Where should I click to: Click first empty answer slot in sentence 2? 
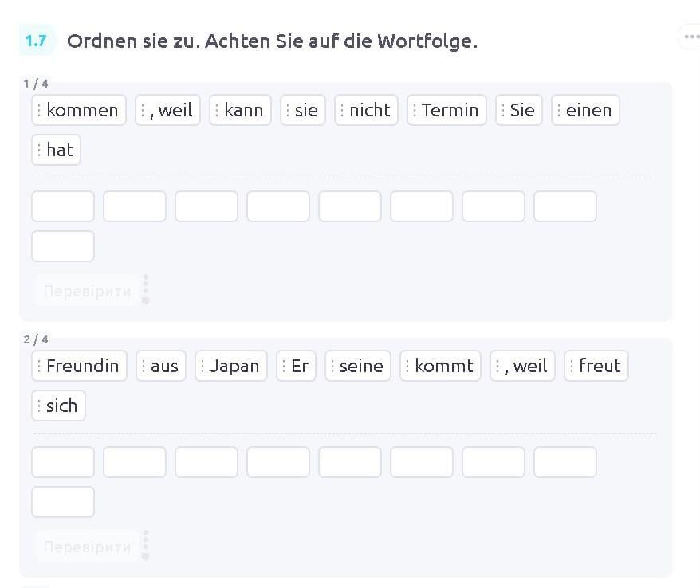point(63,462)
